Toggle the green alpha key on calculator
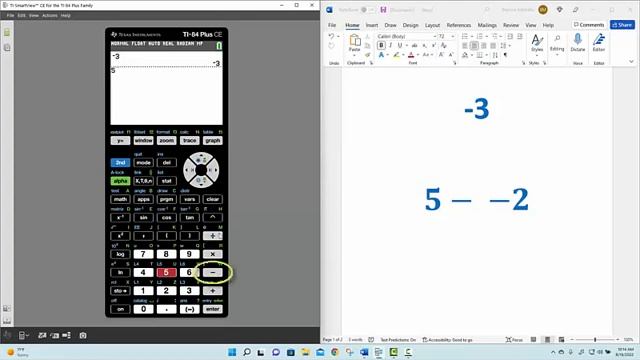This screenshot has height=360, width=640. pos(120,181)
